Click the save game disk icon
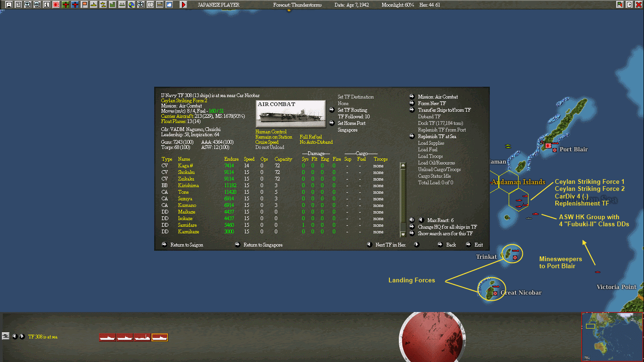This screenshot has width=644, height=362. point(8,5)
